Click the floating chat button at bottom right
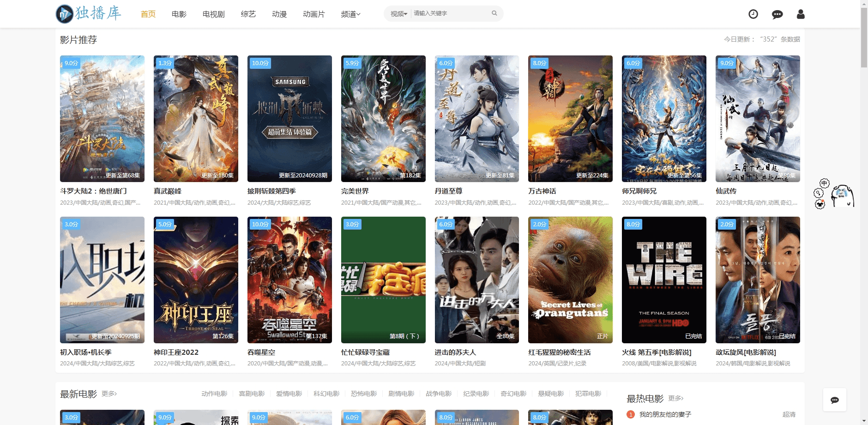The width and height of the screenshot is (868, 425). [x=835, y=400]
